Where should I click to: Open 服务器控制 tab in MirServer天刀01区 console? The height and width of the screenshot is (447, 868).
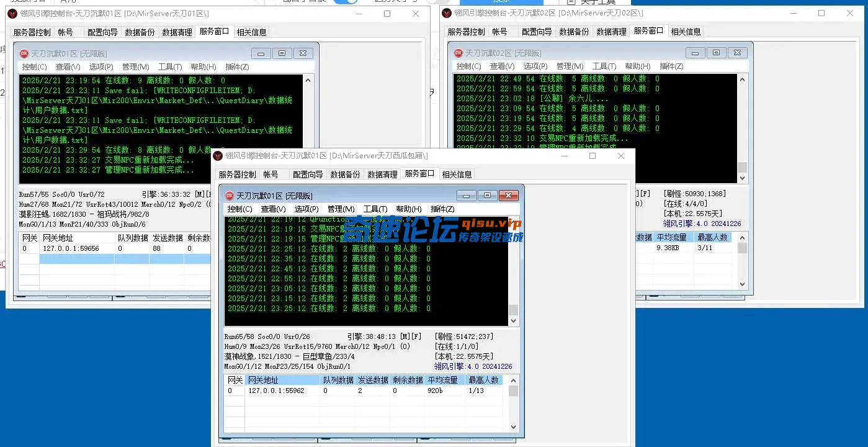32,32
